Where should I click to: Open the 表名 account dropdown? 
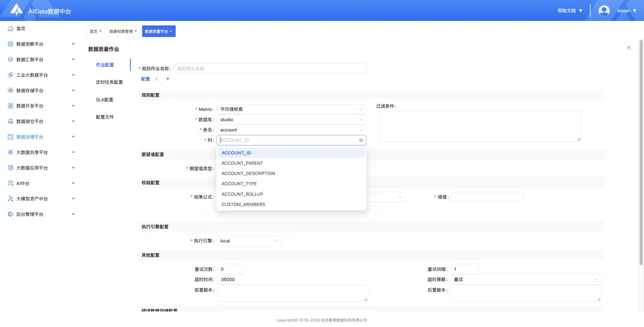pos(292,130)
